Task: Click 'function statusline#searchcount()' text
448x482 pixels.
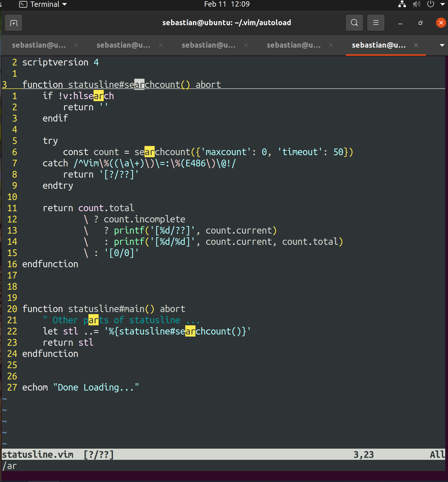Action: pyautogui.click(x=106, y=85)
